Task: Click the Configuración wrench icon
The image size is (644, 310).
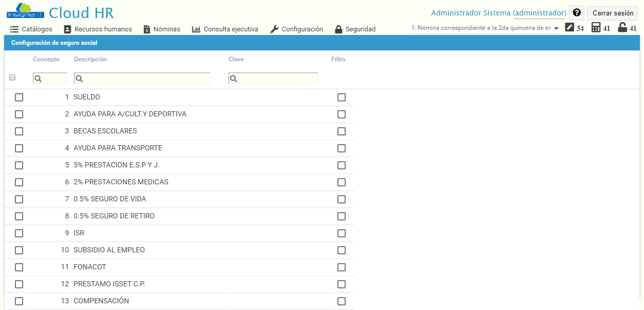Action: [274, 29]
